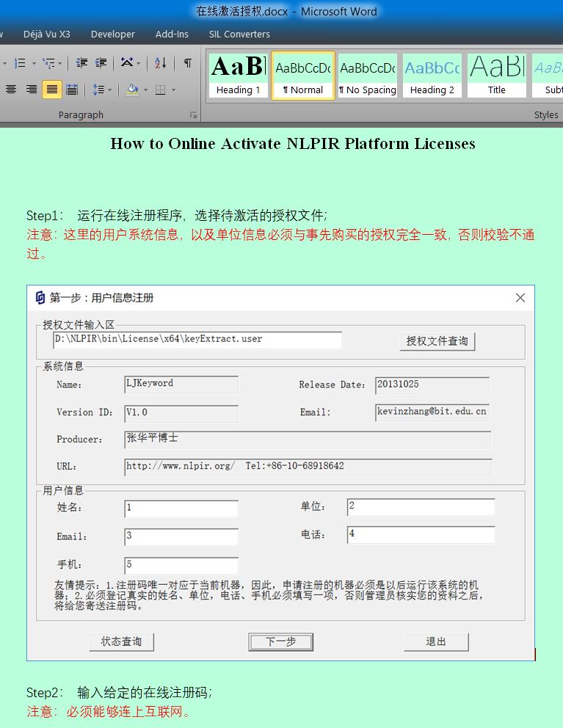Center align the paragraph
Image resolution: width=563 pixels, height=728 pixels.
pos(11,89)
